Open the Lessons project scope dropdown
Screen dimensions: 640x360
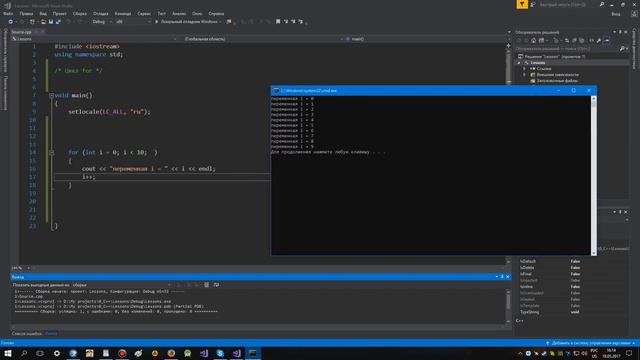[x=94, y=39]
